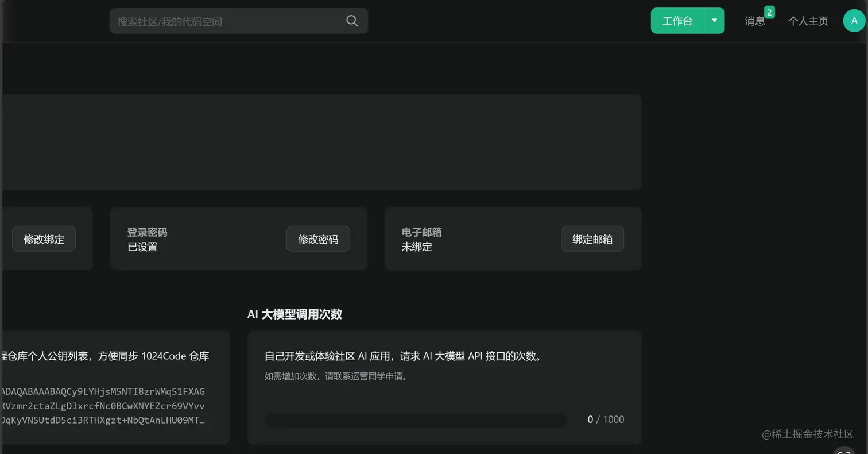This screenshot has width=868, height=454.
Task: Click the search magnifier icon
Action: coord(352,21)
